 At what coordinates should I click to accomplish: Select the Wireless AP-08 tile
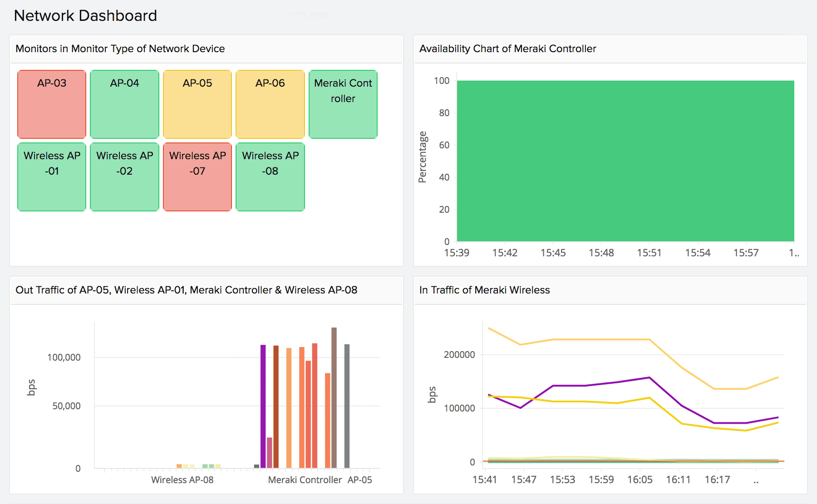click(x=270, y=177)
